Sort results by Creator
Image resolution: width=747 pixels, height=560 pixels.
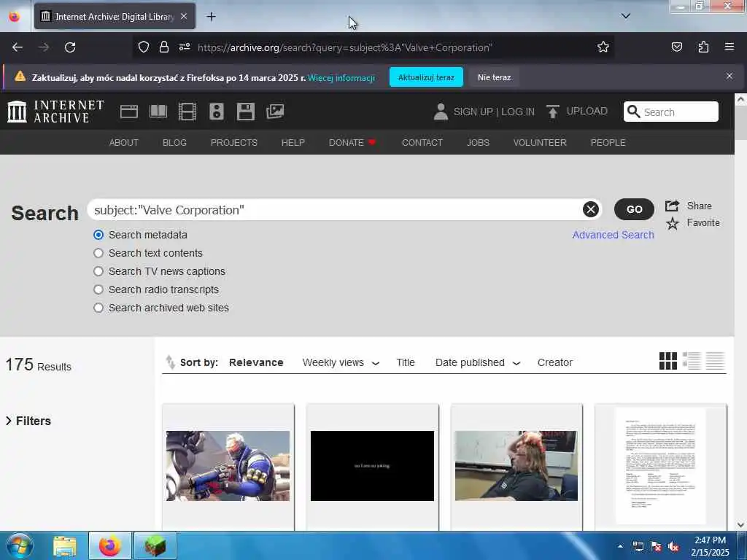(554, 363)
